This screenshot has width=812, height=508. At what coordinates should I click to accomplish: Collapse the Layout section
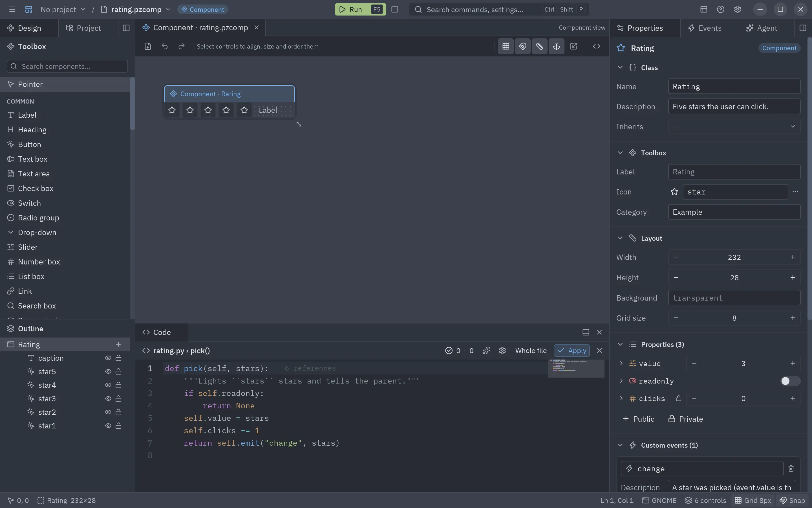pyautogui.click(x=620, y=238)
